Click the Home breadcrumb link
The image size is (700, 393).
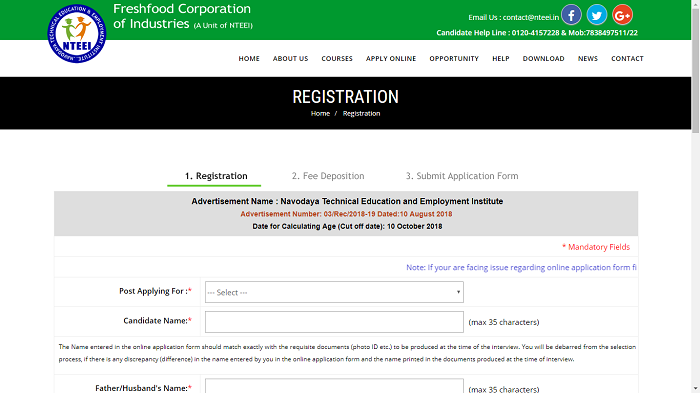(320, 113)
